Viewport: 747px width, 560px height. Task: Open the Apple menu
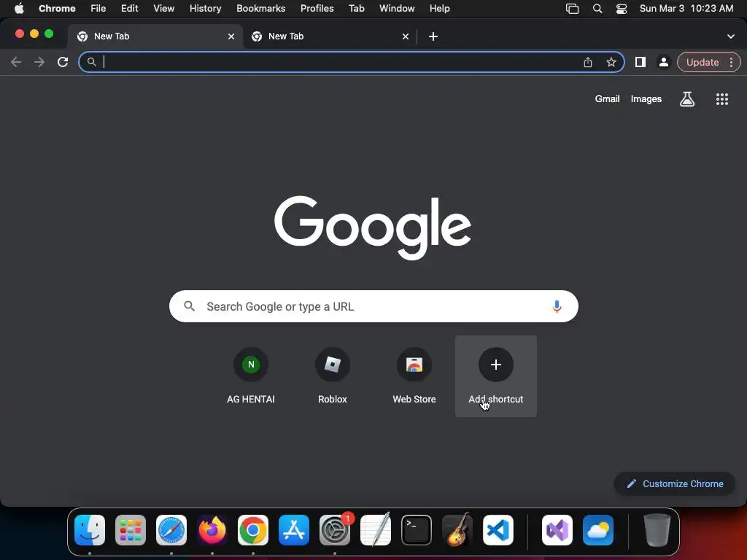point(19,9)
